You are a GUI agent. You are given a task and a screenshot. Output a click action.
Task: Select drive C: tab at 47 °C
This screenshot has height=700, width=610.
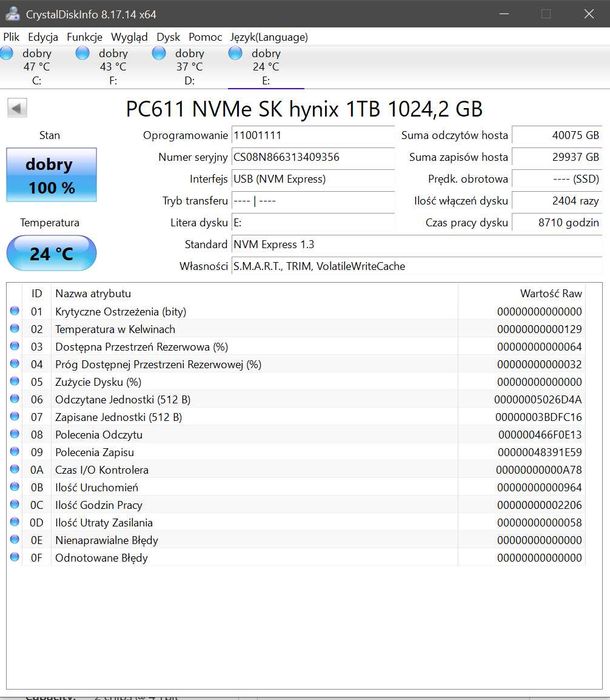37,67
